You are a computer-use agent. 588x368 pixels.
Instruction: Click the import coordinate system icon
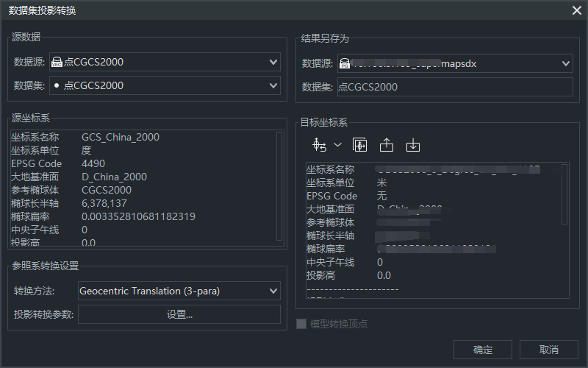click(413, 145)
